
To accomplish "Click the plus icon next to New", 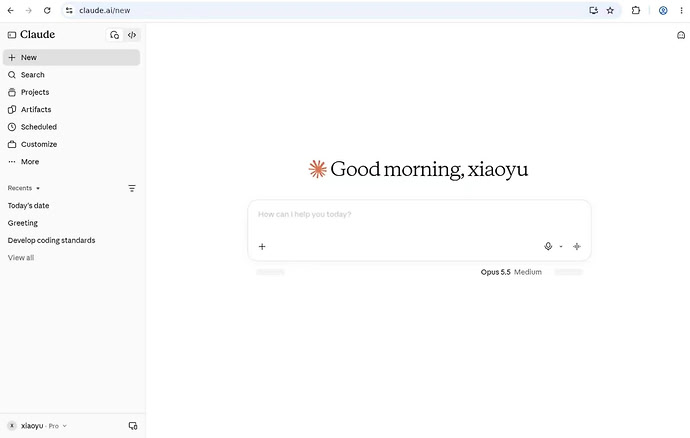I will pos(12,58).
